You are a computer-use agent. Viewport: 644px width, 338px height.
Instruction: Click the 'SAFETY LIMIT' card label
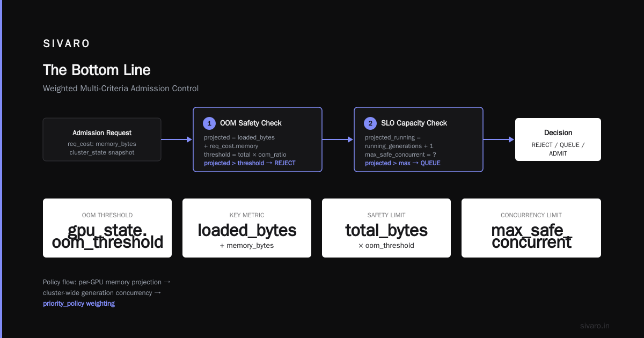pyautogui.click(x=386, y=215)
